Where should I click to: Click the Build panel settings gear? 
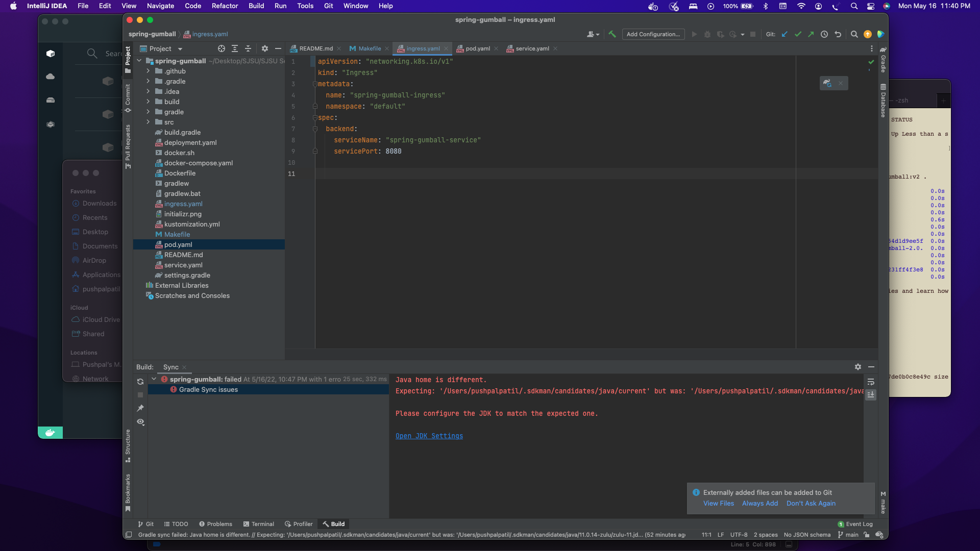(x=858, y=367)
